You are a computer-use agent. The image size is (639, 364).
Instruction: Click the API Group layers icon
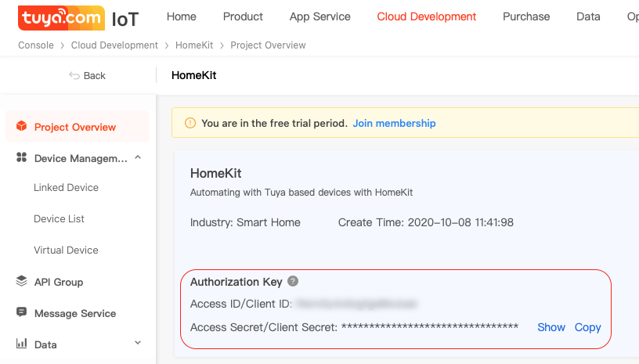click(x=22, y=281)
